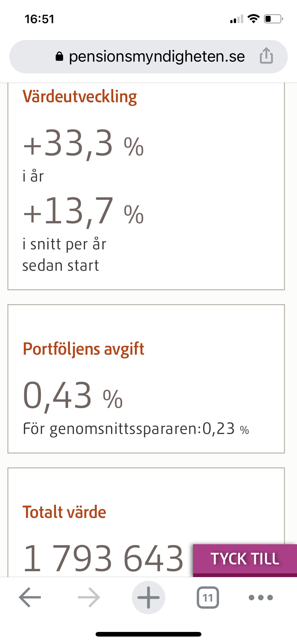Tap the padlock icon beside the URL
Viewport: 297px width, 644px height.
(x=59, y=56)
